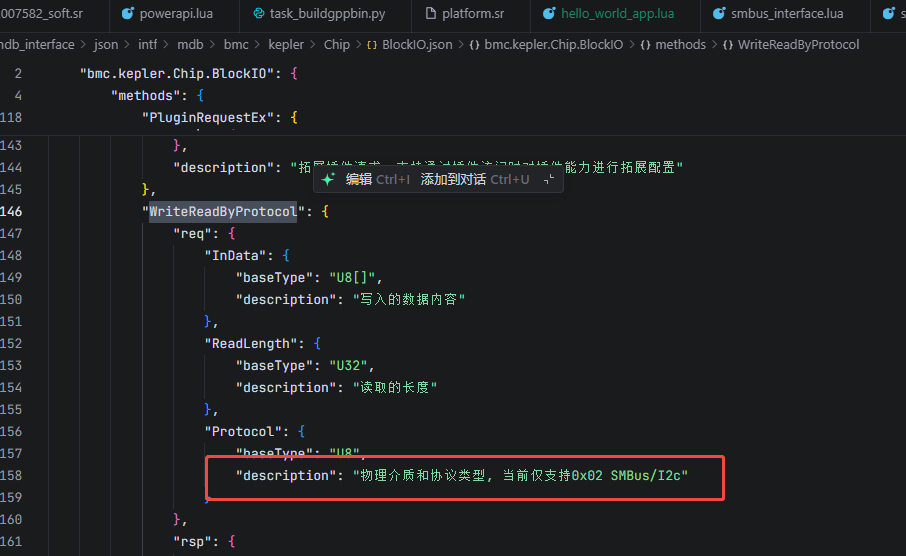
Task: Click the Python icon on task_buildgppbin.py tab
Action: (258, 14)
